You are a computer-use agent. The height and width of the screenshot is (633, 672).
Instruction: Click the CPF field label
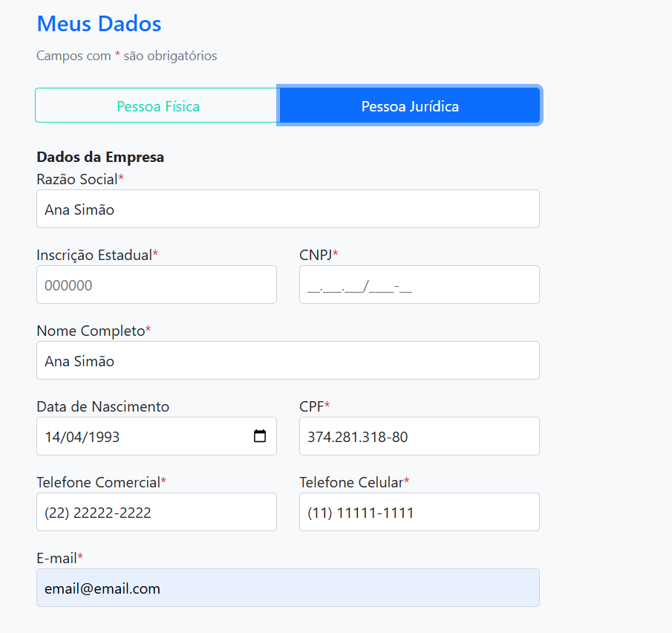point(312,406)
